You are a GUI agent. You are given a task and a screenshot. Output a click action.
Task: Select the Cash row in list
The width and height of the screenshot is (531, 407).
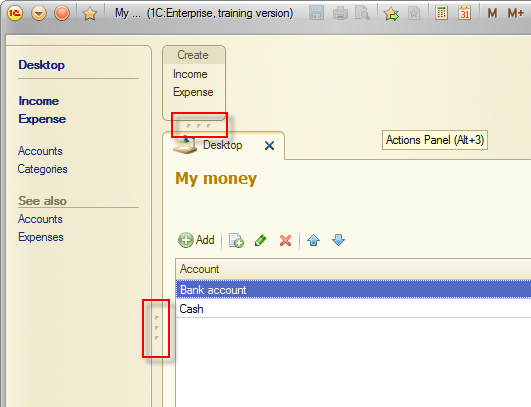[353, 309]
